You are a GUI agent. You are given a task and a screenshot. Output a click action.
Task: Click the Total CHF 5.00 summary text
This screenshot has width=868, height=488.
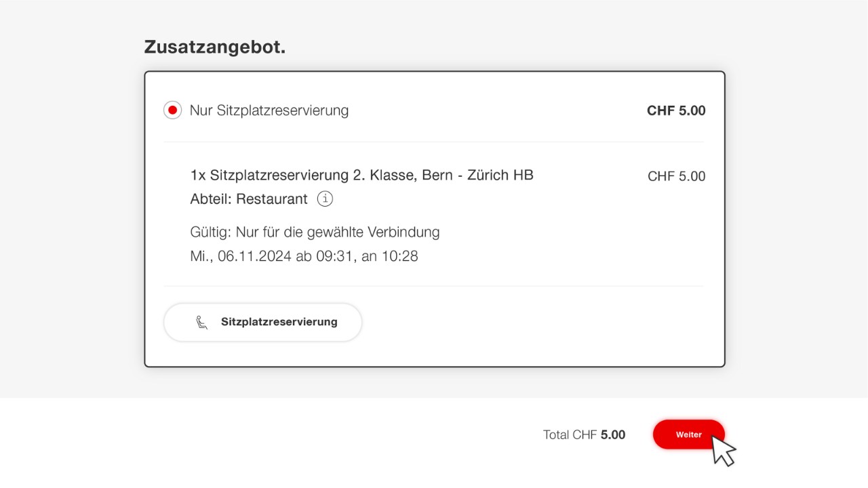(x=584, y=434)
